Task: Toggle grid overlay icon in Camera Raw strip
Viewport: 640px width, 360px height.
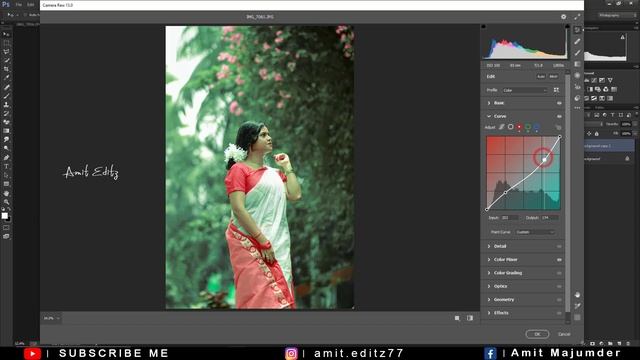Action: pos(577,317)
